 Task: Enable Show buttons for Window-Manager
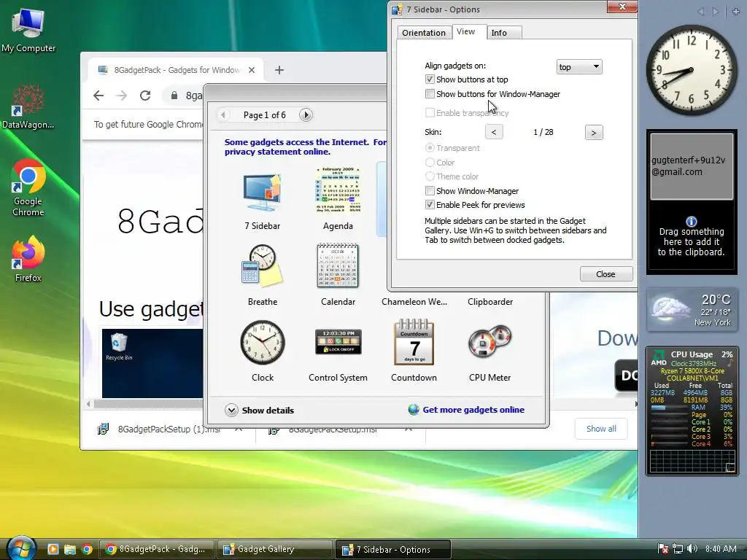(x=430, y=94)
